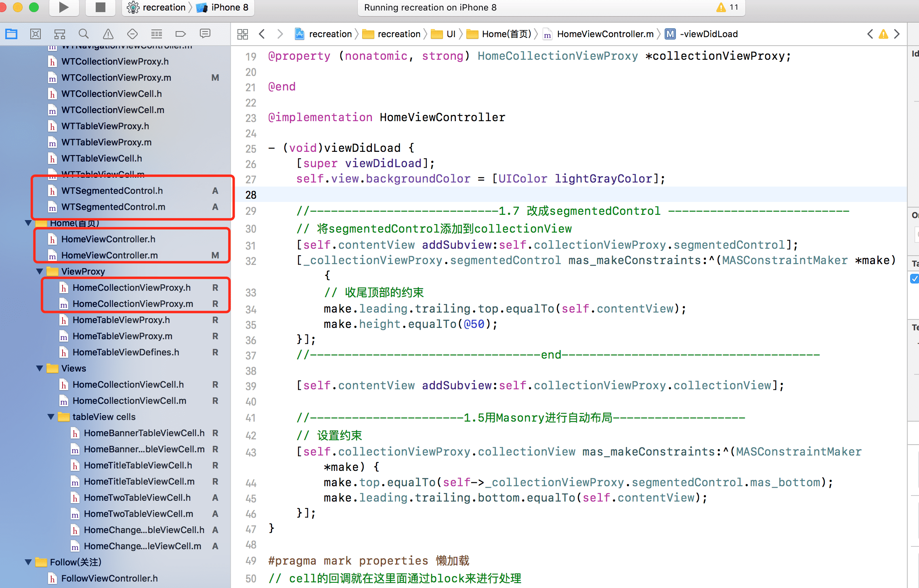This screenshot has height=588, width=919.
Task: Open the Find navigator
Action: tap(84, 34)
